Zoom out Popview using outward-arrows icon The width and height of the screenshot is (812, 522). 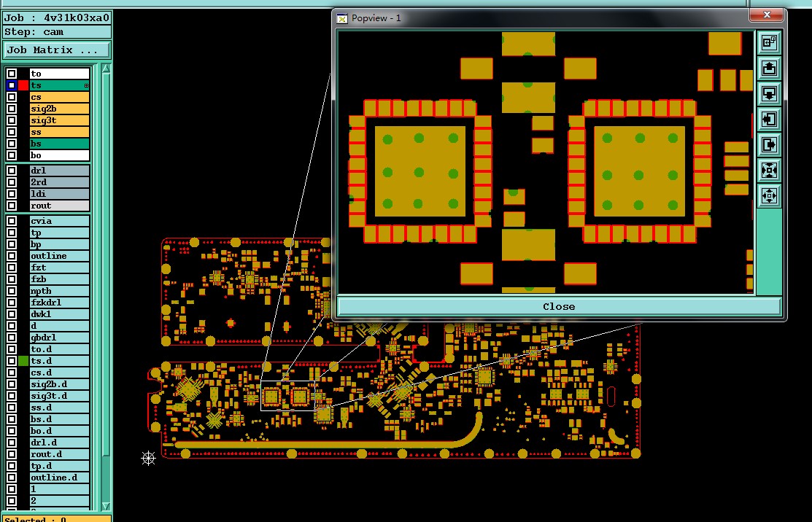769,195
